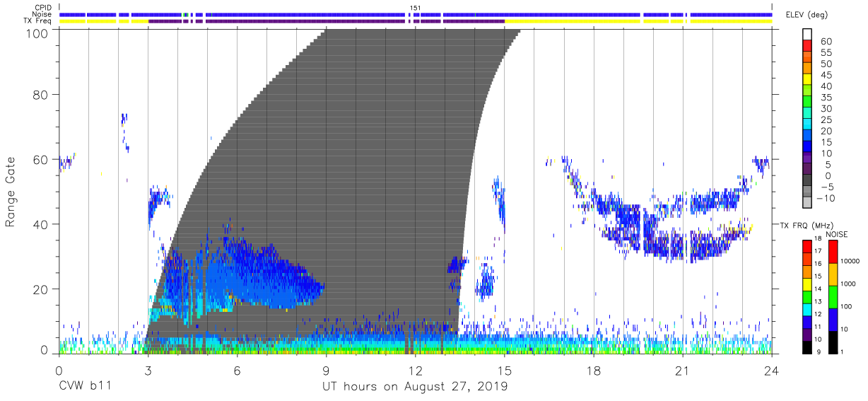
Task: Pick the cyan segment of TX FRQ colorbar
Action: [807, 309]
